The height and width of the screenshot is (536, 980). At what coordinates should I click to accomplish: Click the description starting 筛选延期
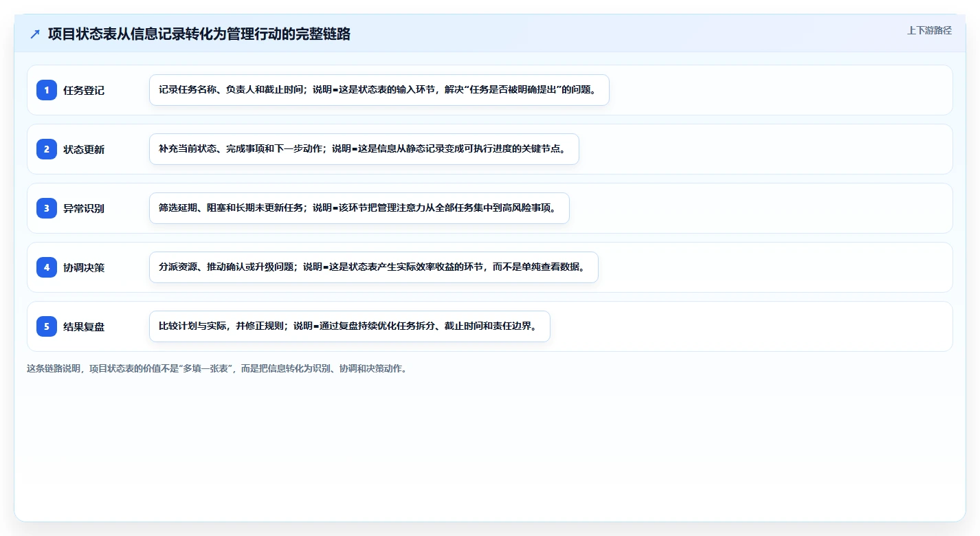(x=359, y=208)
